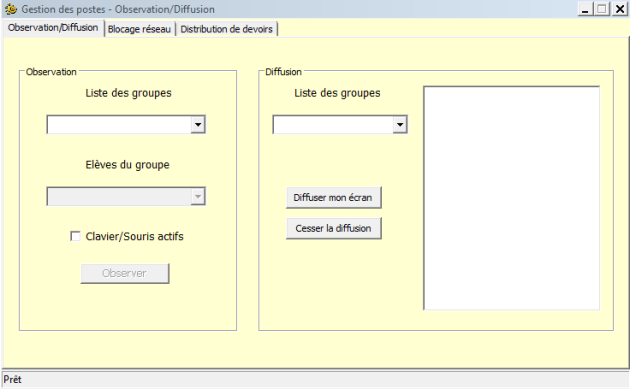This screenshot has width=630, height=389.
Task: Expand Diffusion Liste des groupes dropdown arrow
Action: coord(400,125)
